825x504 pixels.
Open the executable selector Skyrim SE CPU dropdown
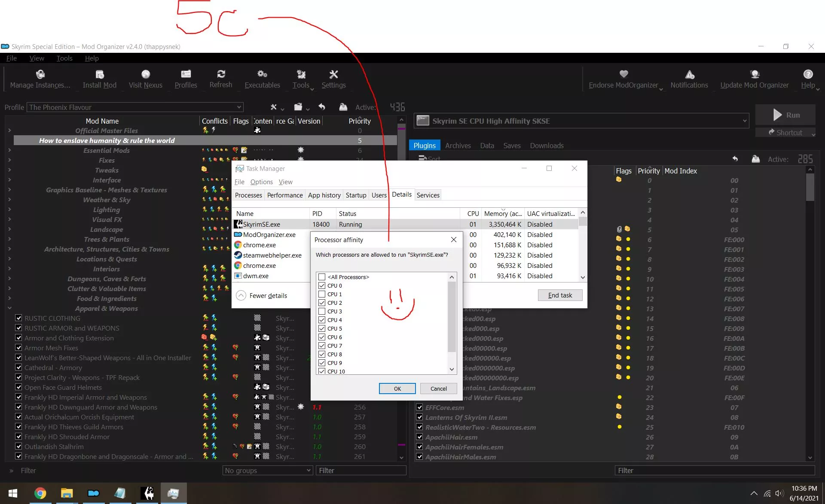coord(581,121)
